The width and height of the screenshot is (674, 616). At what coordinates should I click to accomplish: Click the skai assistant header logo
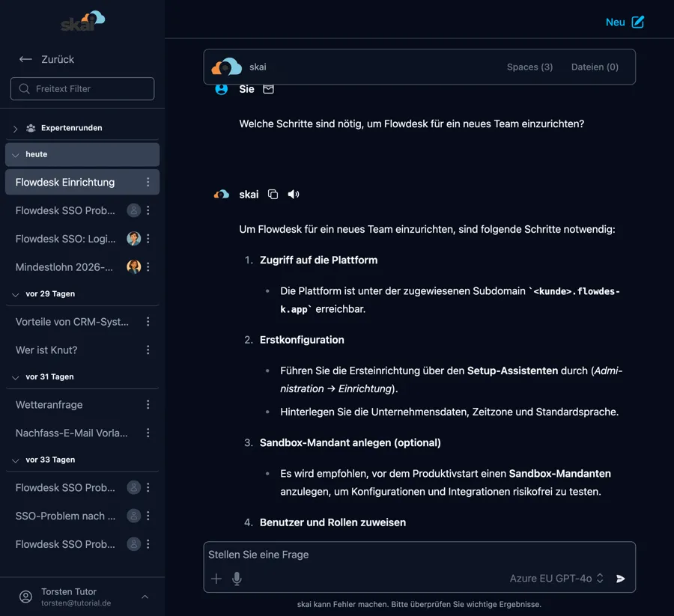click(x=226, y=67)
